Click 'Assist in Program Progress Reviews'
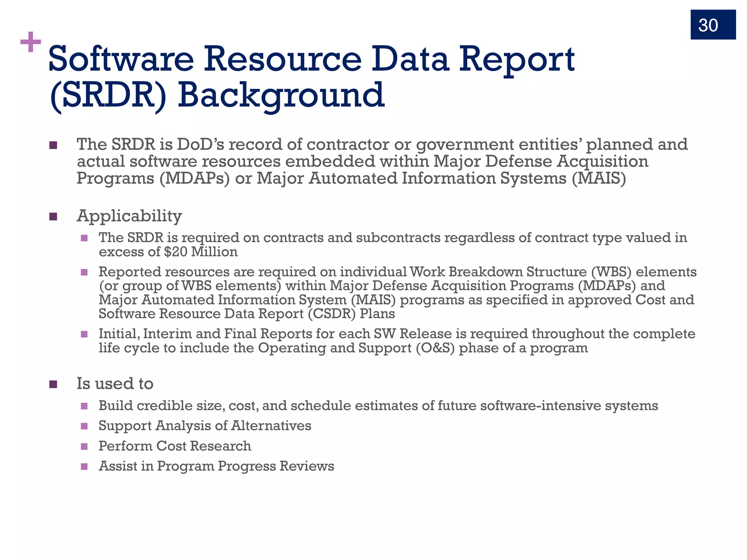The height and width of the screenshot is (560, 747). (x=216, y=466)
